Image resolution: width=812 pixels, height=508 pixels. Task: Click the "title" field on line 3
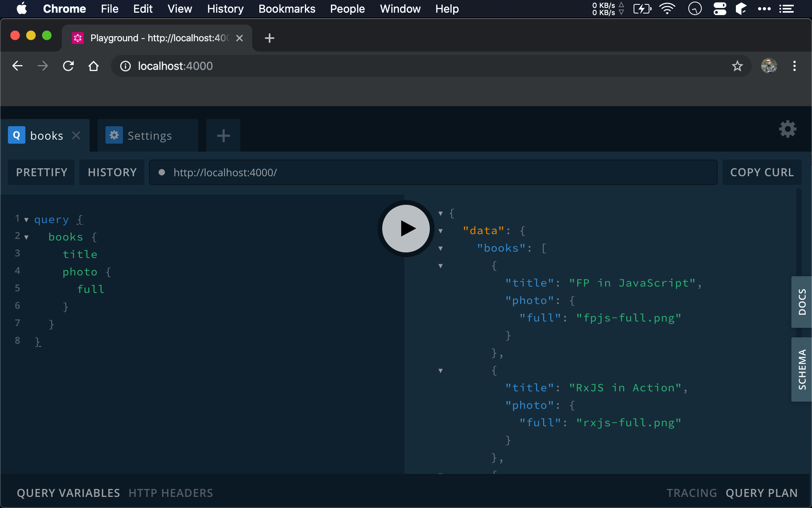pyautogui.click(x=80, y=254)
